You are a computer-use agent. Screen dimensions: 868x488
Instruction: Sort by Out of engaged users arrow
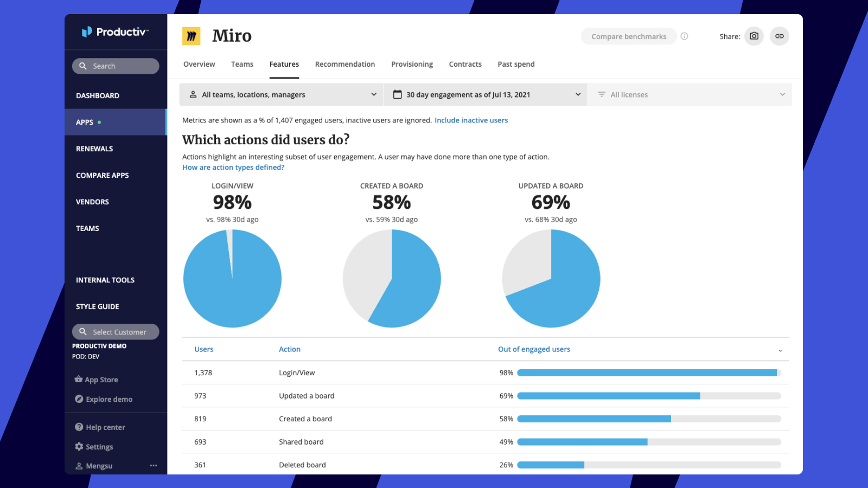780,350
